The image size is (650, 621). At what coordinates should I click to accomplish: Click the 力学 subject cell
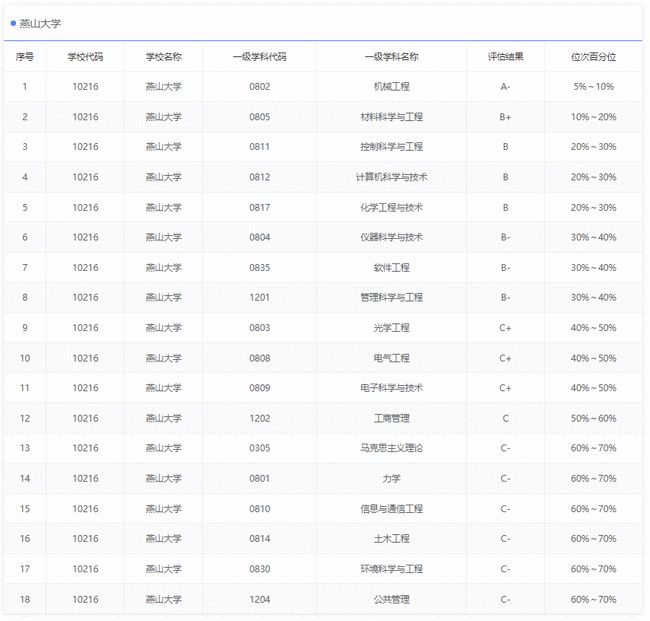tap(392, 478)
